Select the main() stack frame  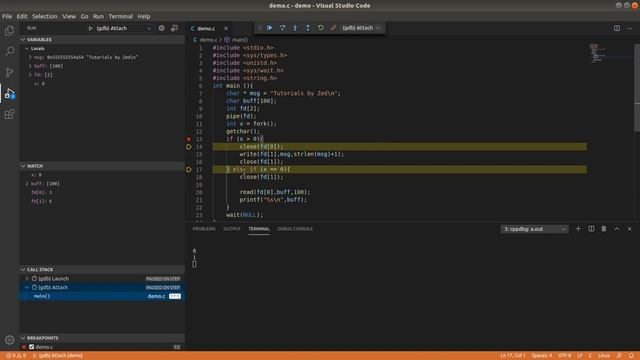(x=102, y=296)
